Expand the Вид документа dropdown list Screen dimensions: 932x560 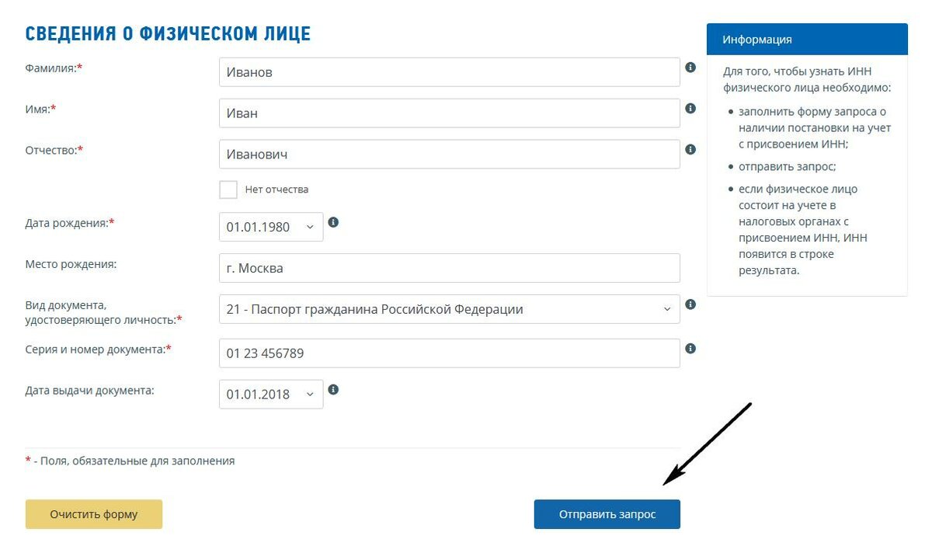click(450, 309)
